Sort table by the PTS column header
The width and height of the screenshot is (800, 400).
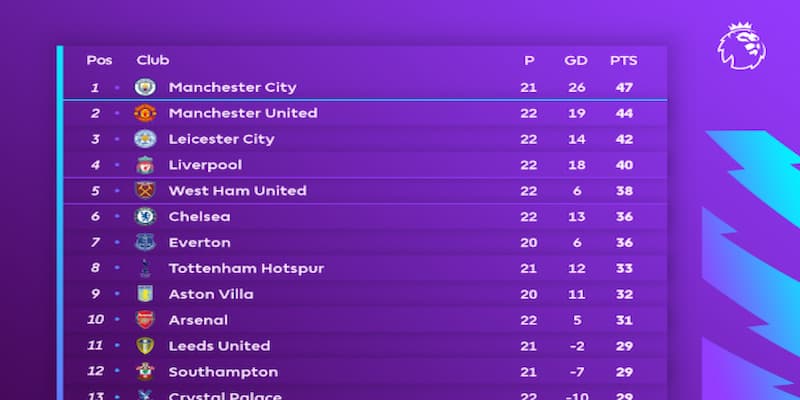623,60
